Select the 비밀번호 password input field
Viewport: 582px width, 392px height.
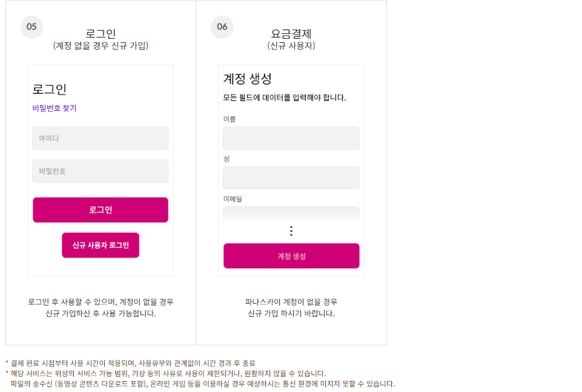tap(100, 171)
